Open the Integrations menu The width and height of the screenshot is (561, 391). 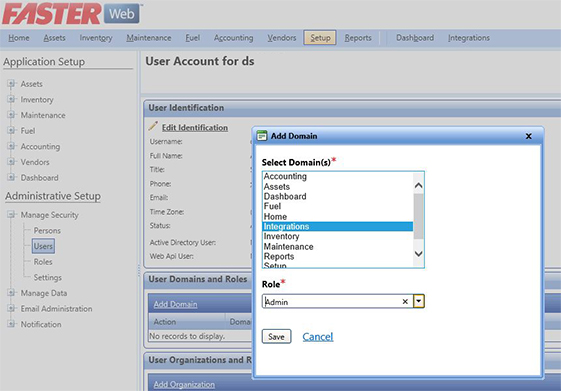tap(469, 38)
